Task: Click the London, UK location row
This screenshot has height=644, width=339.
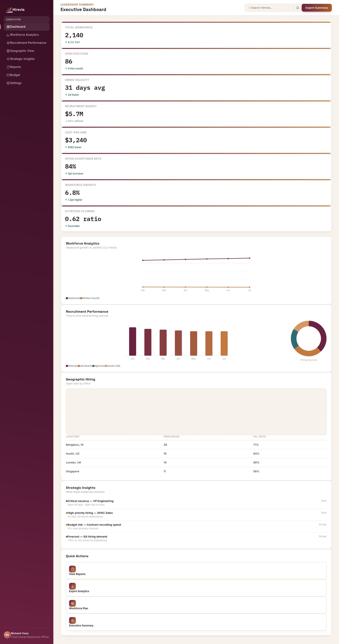Action: pyautogui.click(x=196, y=463)
